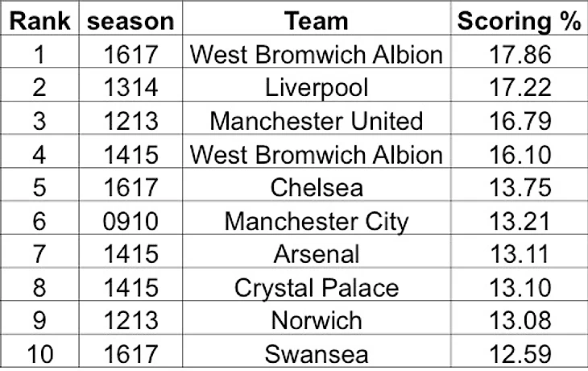Select the Manchester City cell
Image resolution: width=588 pixels, height=371 pixels.
point(316,220)
